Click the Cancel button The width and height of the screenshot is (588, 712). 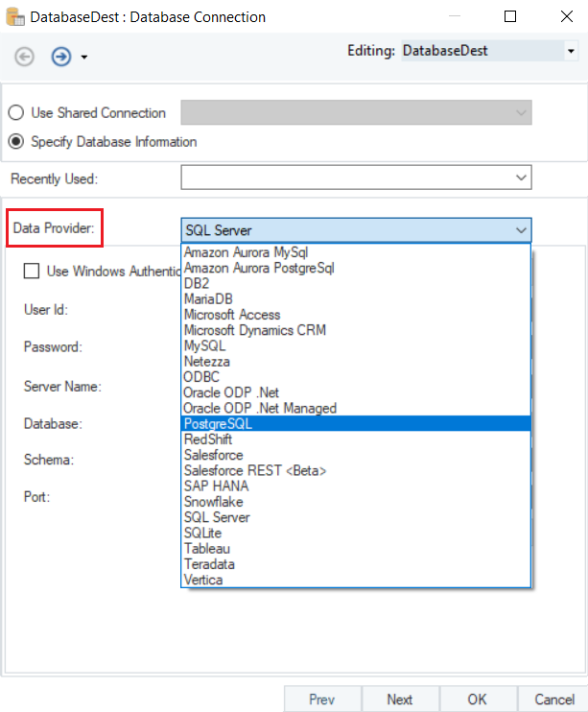point(554,700)
